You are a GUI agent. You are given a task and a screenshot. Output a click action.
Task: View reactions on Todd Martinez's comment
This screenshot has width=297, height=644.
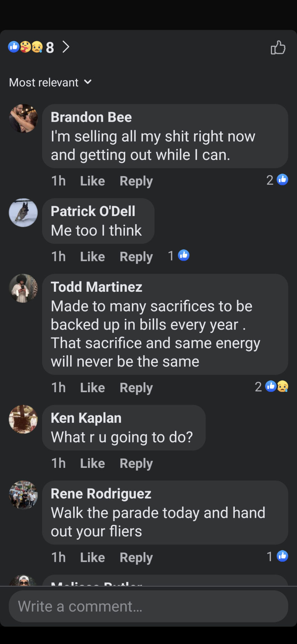point(272,387)
